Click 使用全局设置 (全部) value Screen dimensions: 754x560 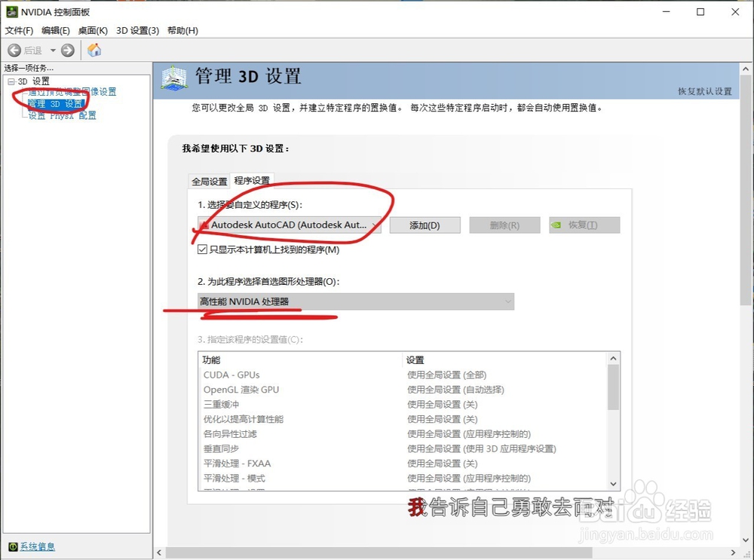(x=446, y=375)
